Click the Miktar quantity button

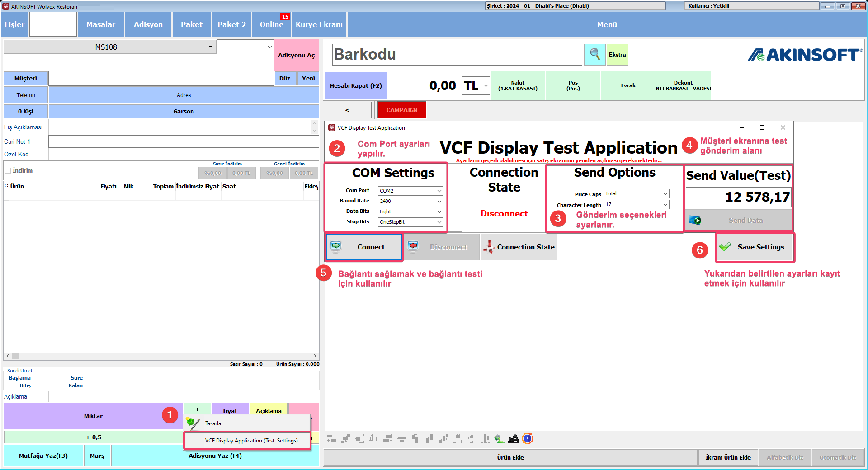(x=93, y=416)
